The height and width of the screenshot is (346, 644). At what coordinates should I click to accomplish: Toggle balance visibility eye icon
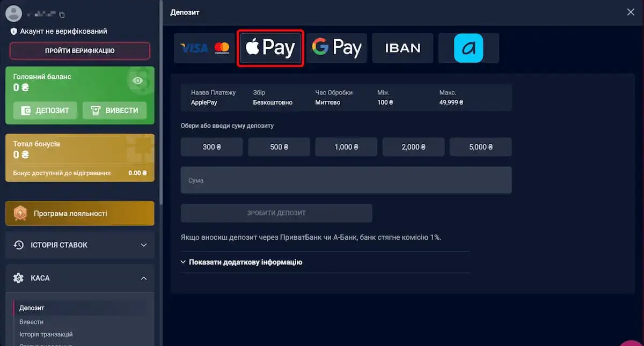[138, 80]
